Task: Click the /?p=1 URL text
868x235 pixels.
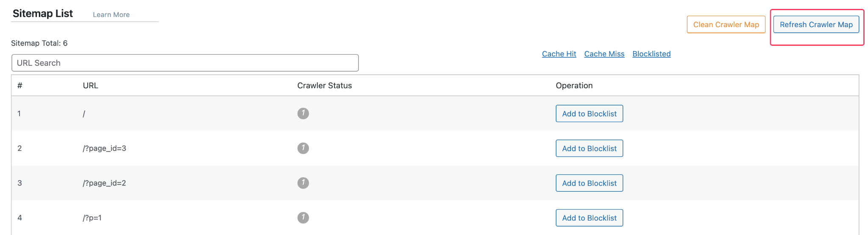Action: pyautogui.click(x=92, y=218)
